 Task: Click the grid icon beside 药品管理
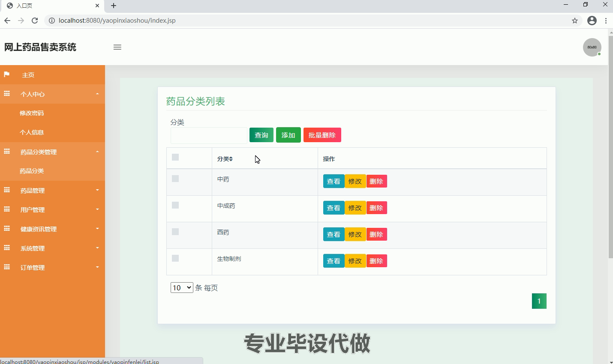click(6, 190)
